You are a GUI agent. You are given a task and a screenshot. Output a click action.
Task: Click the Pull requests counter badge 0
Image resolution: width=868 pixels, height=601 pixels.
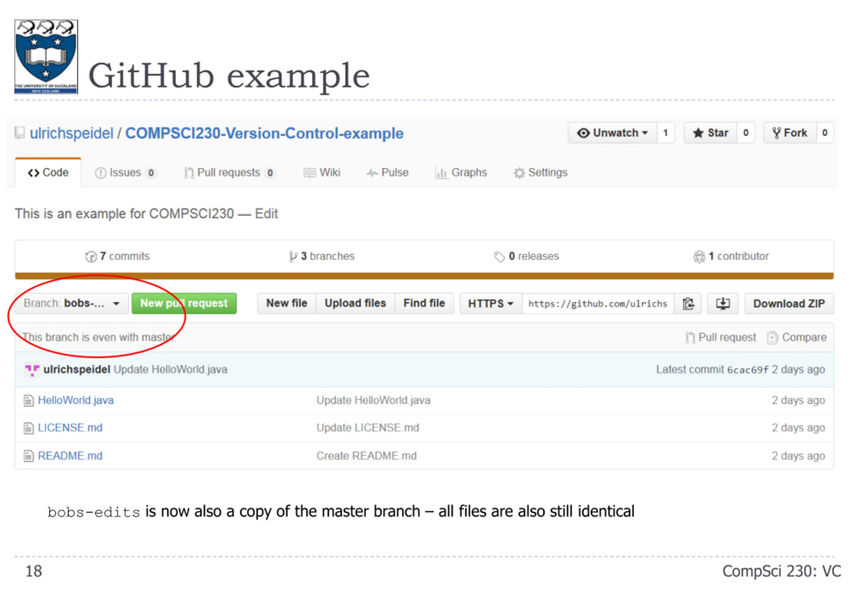click(270, 173)
